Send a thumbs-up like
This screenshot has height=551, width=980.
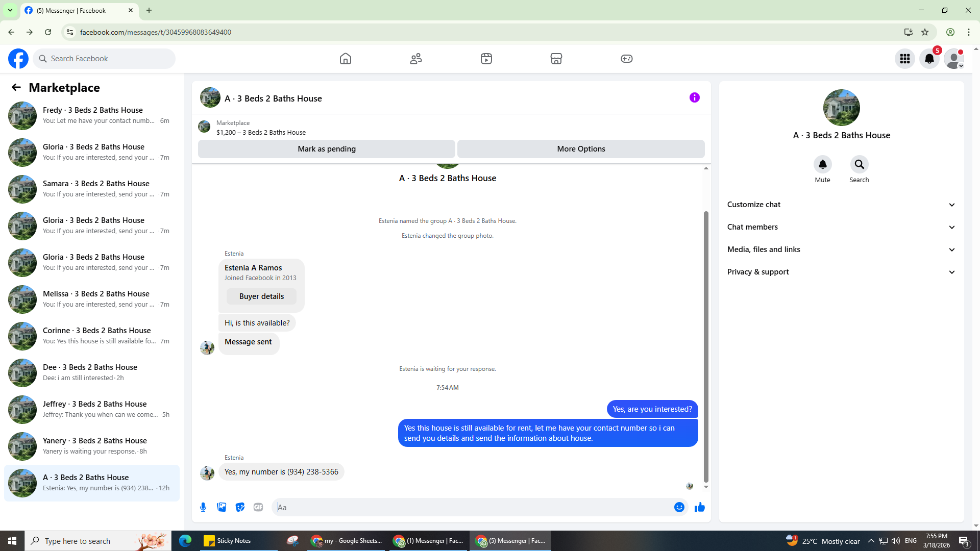(699, 507)
